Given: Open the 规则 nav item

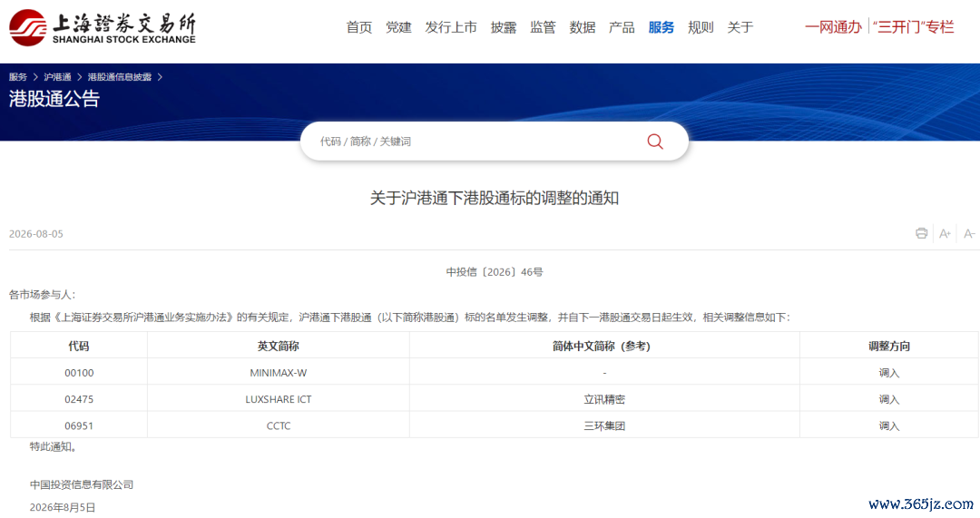Looking at the screenshot, I should point(701,27).
